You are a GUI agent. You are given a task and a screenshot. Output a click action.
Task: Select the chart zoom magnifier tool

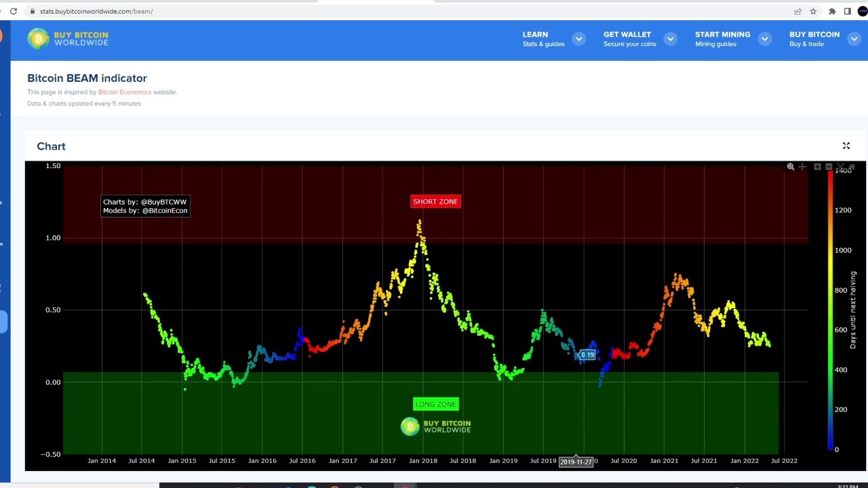(791, 167)
